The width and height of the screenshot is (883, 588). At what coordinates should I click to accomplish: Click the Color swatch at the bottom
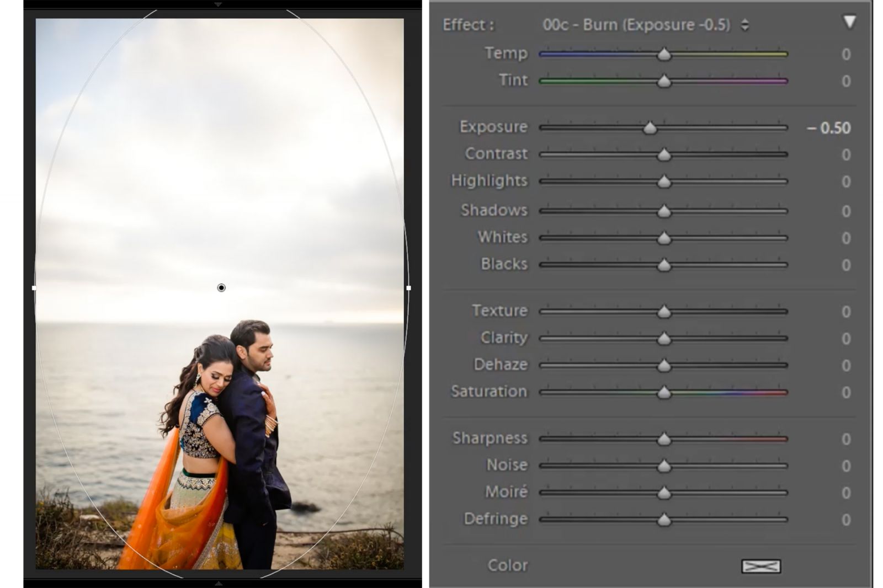pos(760,565)
